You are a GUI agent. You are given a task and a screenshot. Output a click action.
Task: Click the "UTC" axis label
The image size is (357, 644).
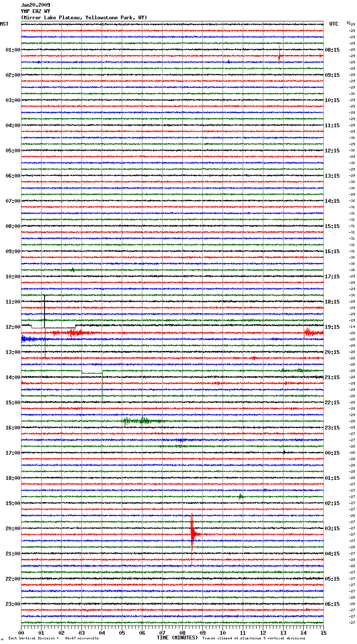click(333, 24)
